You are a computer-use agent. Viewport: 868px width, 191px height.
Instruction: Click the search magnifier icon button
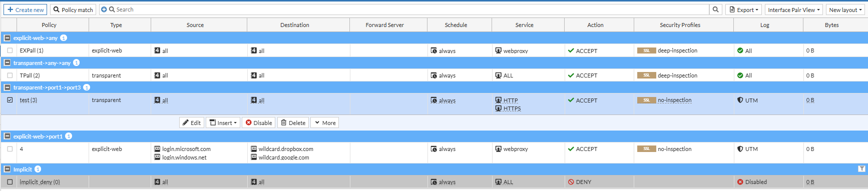(x=716, y=9)
